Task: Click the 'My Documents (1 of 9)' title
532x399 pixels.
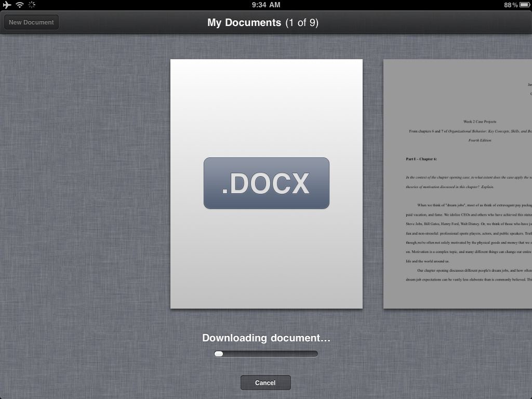Action: point(263,22)
